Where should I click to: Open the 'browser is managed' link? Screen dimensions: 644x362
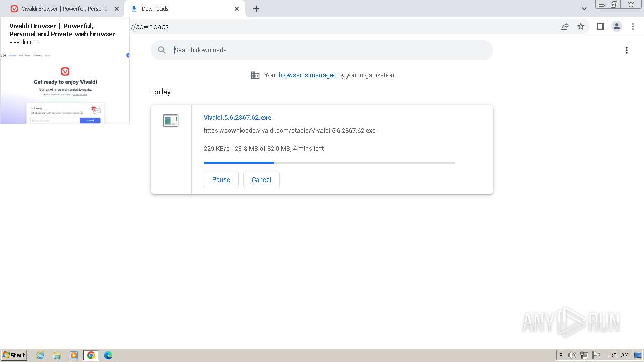click(307, 75)
